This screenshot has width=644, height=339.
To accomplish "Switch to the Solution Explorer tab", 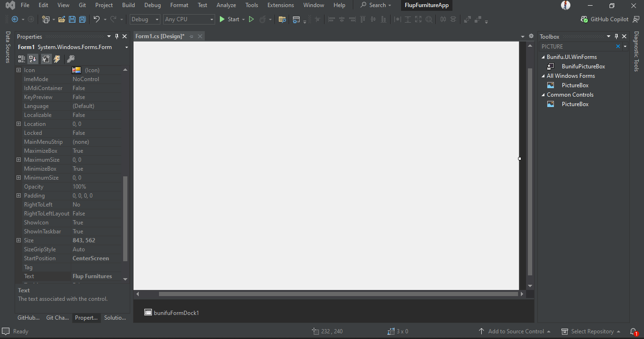I will click(x=115, y=318).
